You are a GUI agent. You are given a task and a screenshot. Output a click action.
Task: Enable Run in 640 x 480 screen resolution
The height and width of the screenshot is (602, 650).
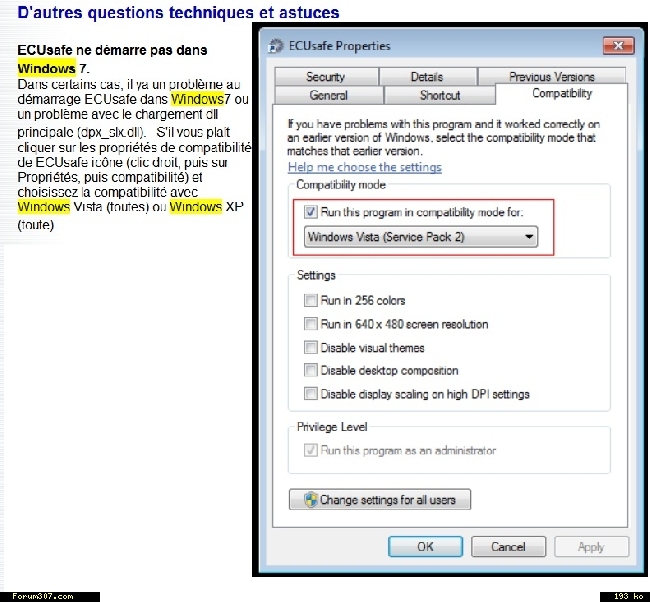click(x=310, y=323)
